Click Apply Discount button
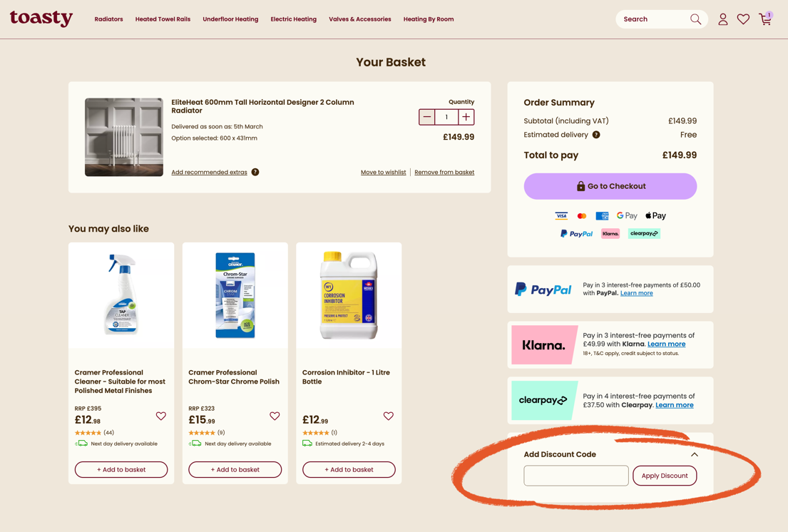Screen dimensions: 788x532 coord(665,476)
